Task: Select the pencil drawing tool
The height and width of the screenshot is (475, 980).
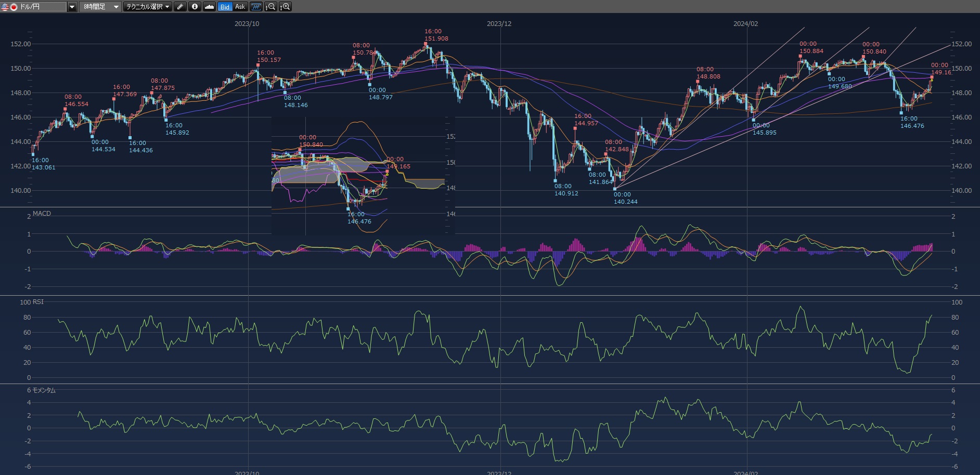Action: pos(180,7)
